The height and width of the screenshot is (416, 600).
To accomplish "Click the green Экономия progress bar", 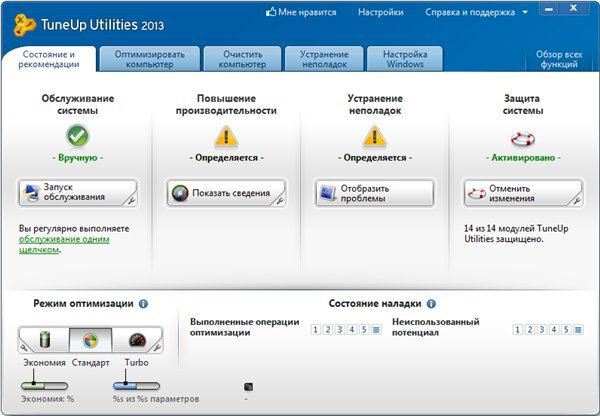I will pyautogui.click(x=44, y=386).
